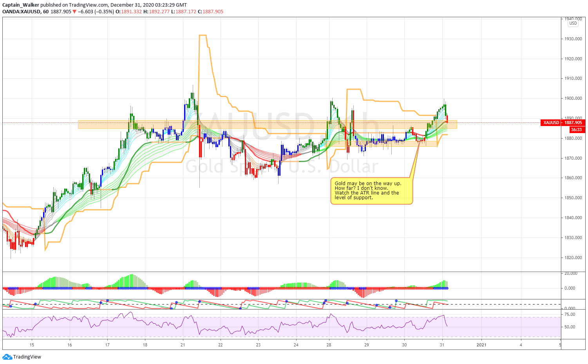
Task: Click the −6.603 (−0.35%) change value
Action: click(96, 12)
